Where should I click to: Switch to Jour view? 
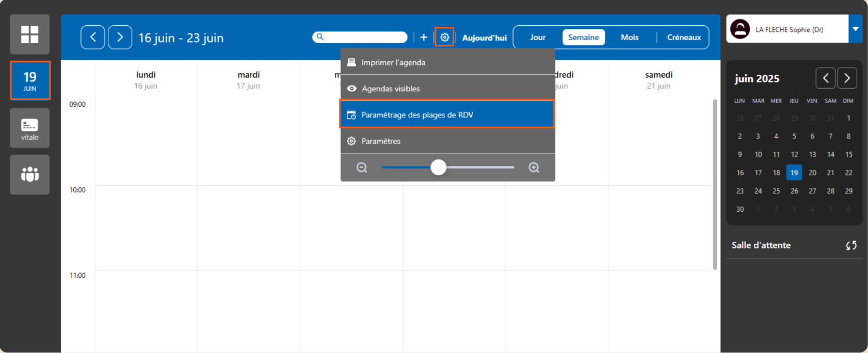538,37
